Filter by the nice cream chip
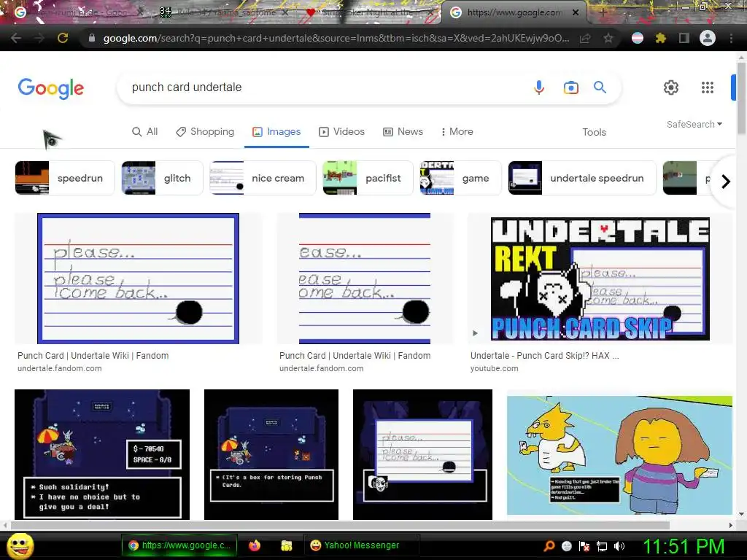The width and height of the screenshot is (747, 560). [x=263, y=178]
